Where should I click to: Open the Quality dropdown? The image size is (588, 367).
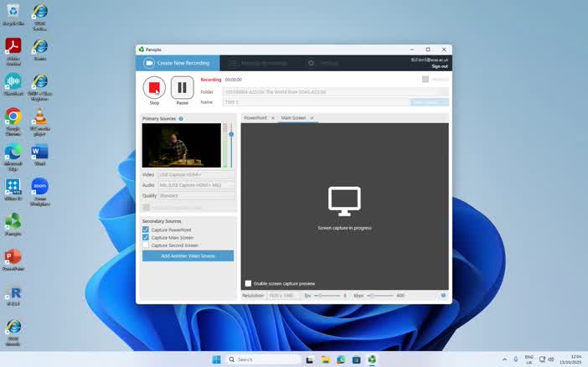point(197,195)
